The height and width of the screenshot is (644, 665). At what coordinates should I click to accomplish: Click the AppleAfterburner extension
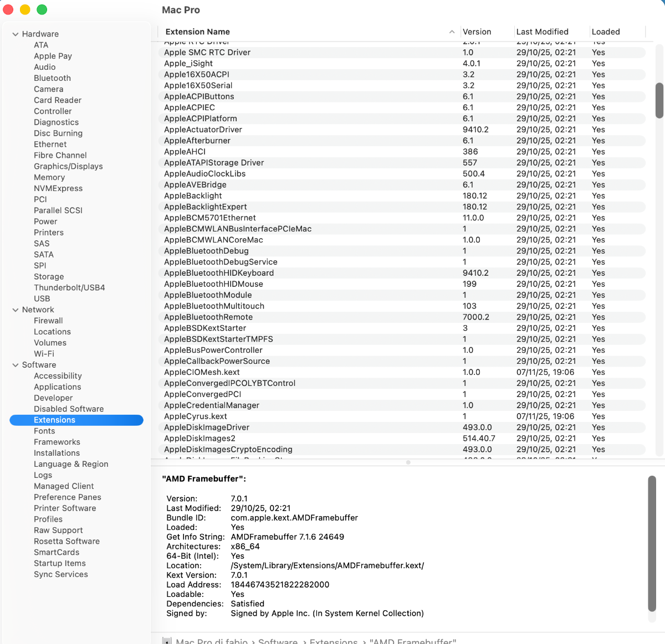(402, 141)
